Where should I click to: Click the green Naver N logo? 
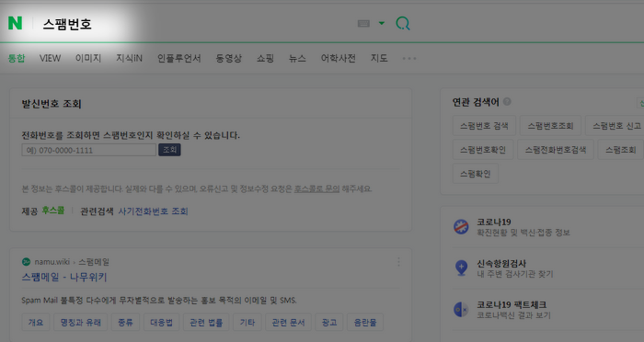pos(16,23)
